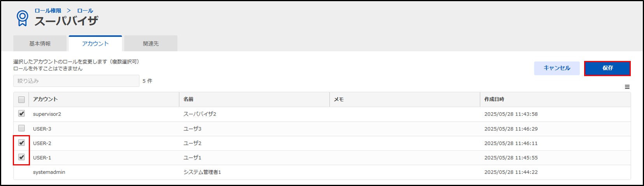
Task: Click the role badge icon beside スーパバイザ
Action: pyautogui.click(x=22, y=18)
